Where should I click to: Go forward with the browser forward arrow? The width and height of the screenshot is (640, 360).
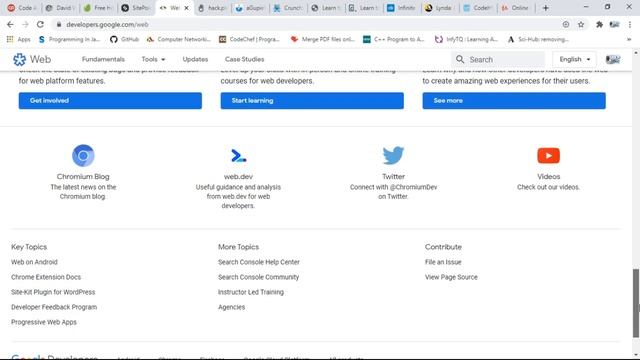click(x=25, y=24)
